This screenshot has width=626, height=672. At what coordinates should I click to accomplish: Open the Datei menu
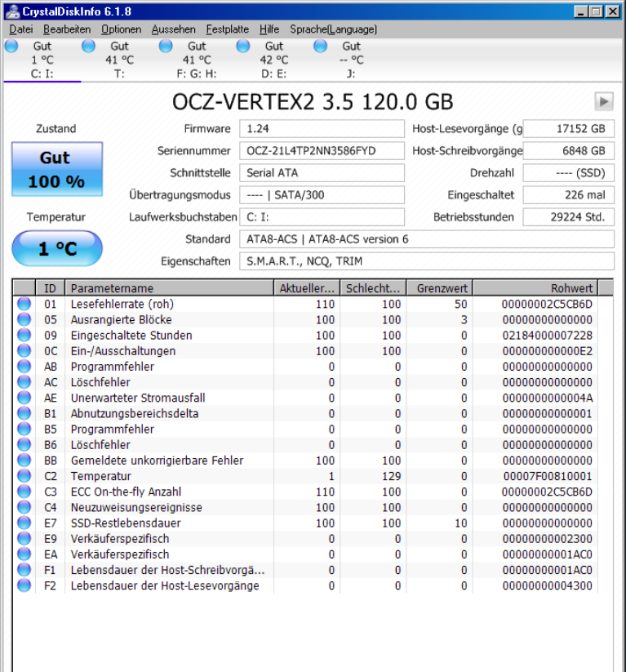21,29
